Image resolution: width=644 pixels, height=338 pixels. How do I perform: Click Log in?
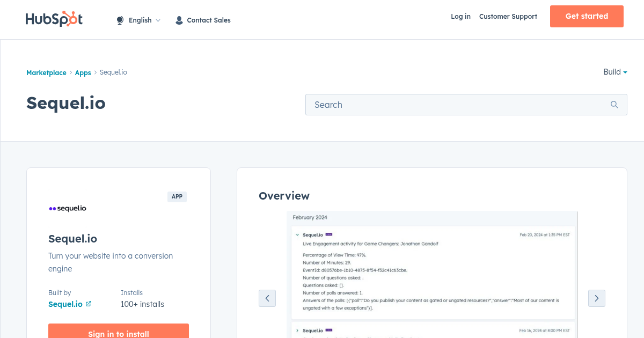pos(460,17)
